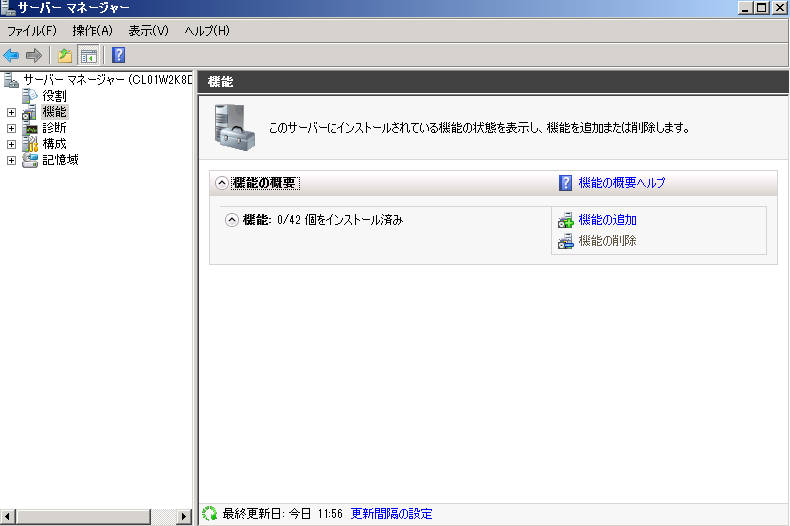The image size is (790, 526).
Task: Click the Server Manager root node icon
Action: click(11, 80)
